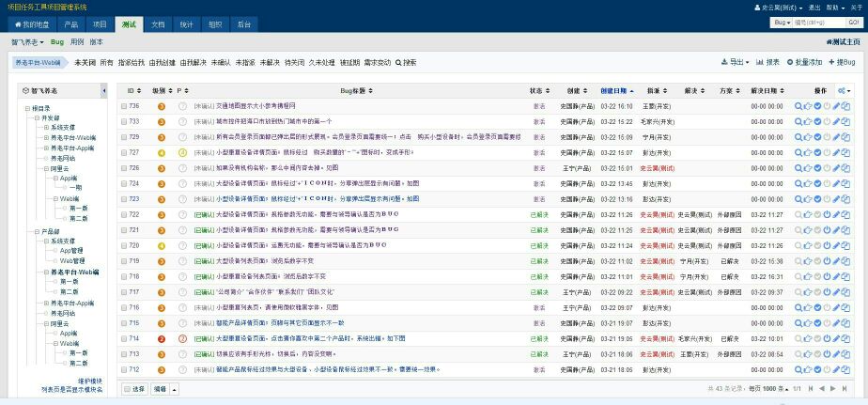Viewport: 868px width, 405px height.
Task: Open the 导出 export dropdown
Action: 735,62
